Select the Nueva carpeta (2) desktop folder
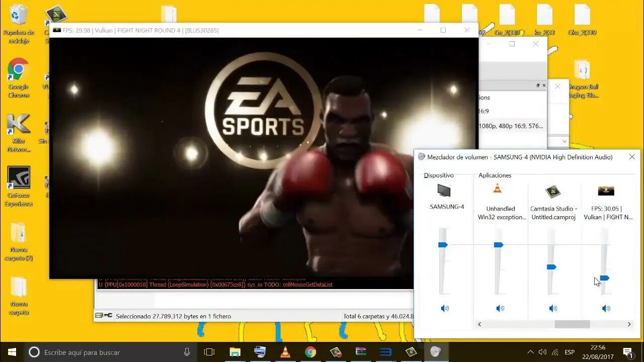Image resolution: width=644 pixels, height=362 pixels. pyautogui.click(x=19, y=241)
